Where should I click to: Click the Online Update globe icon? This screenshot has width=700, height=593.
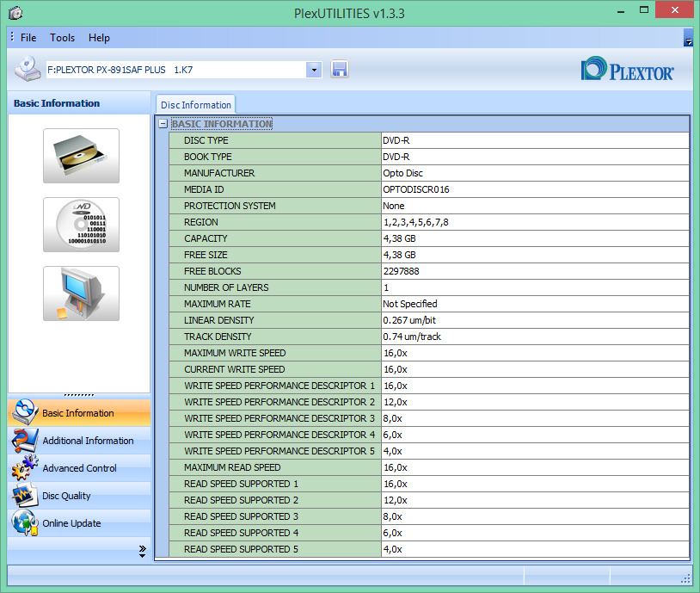click(25, 522)
